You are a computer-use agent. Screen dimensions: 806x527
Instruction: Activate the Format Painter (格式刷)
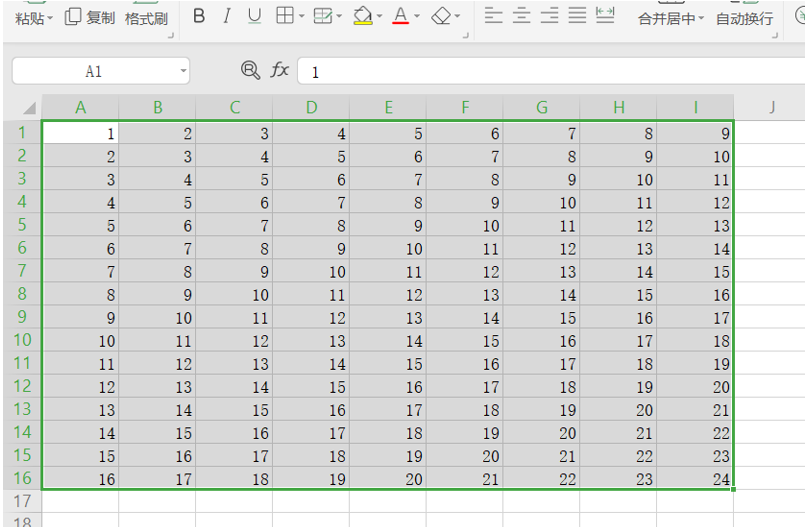pyautogui.click(x=146, y=19)
